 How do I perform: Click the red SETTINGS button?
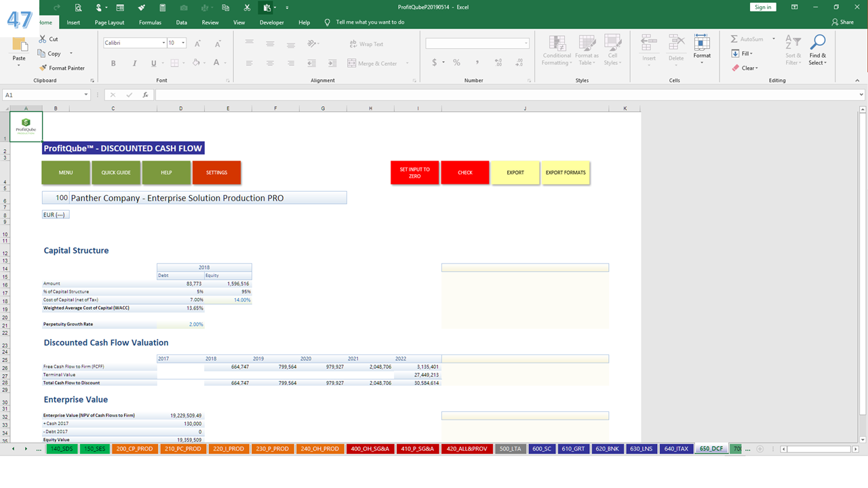click(x=216, y=173)
